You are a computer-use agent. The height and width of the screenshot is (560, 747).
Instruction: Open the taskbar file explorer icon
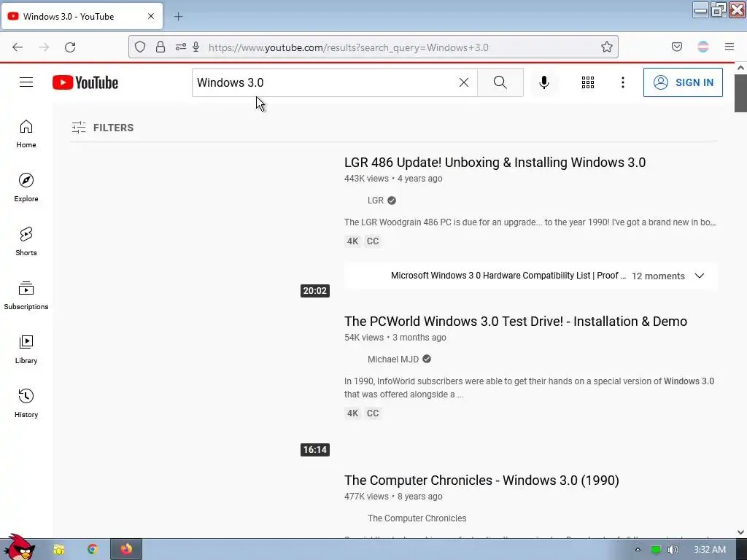[58, 550]
